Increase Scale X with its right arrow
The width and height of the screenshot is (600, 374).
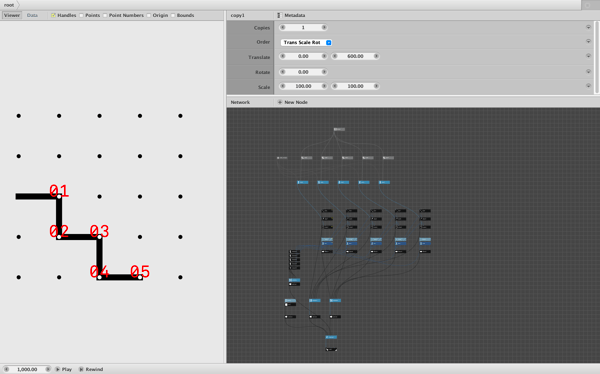324,86
